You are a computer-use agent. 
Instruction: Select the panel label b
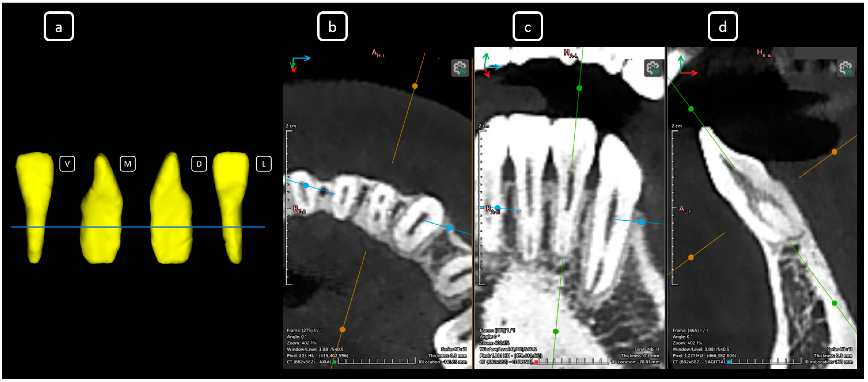[x=332, y=27]
